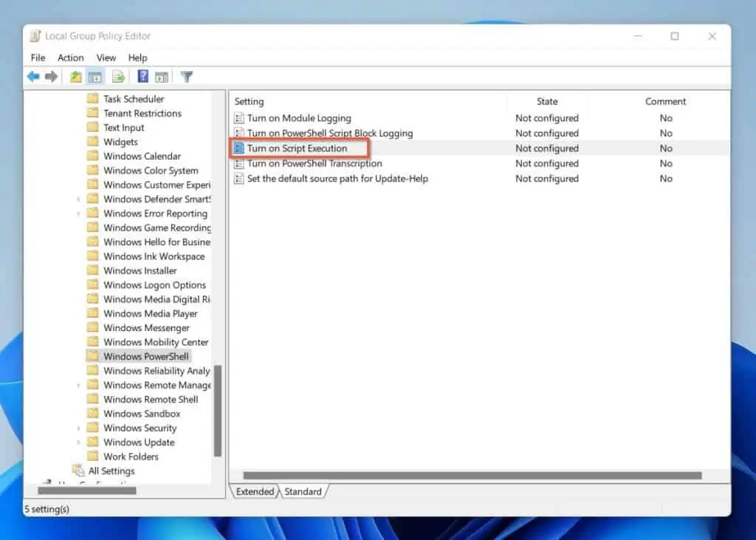Switch to the Standard tab
756x540 pixels.
point(303,491)
